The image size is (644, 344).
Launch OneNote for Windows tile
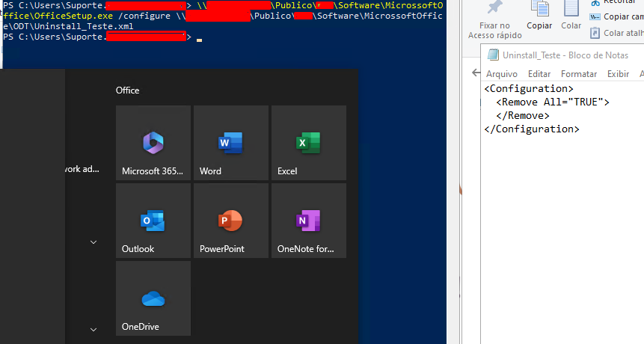click(309, 221)
